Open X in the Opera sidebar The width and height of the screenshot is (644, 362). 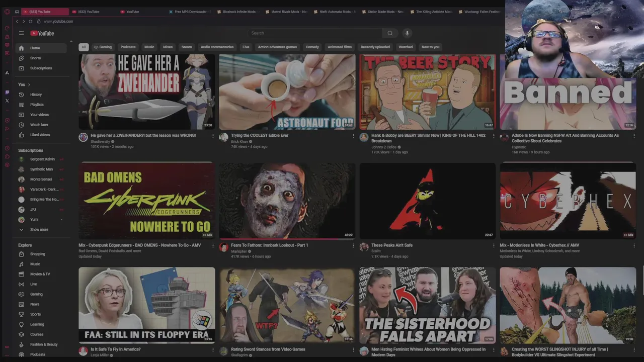pyautogui.click(x=7, y=101)
